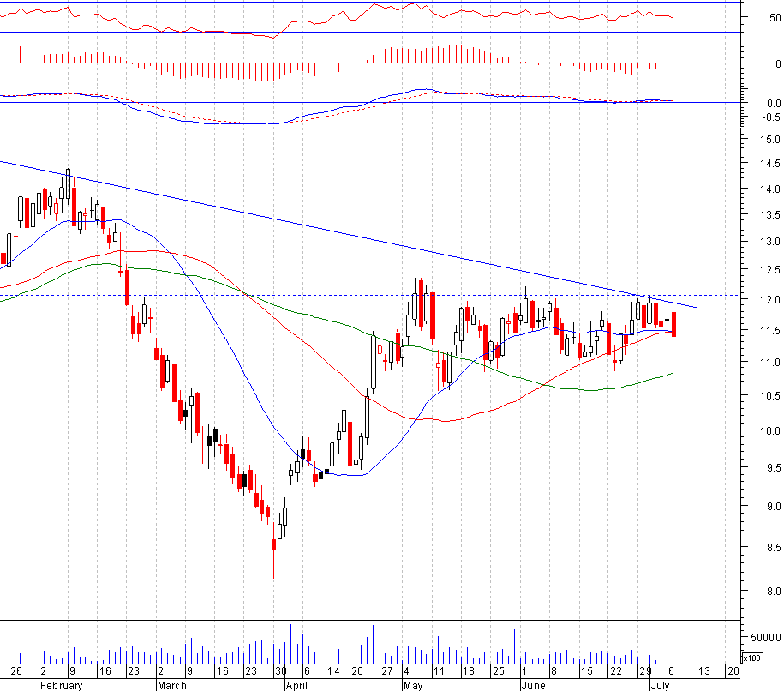The image size is (784, 691).
Task: Click the May month label
Action: click(x=413, y=686)
